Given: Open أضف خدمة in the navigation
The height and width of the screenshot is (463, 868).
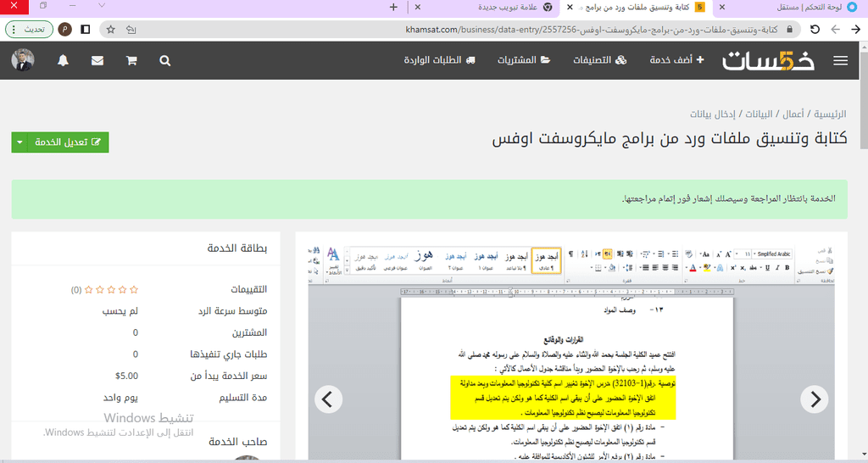Looking at the screenshot, I should [x=676, y=60].
